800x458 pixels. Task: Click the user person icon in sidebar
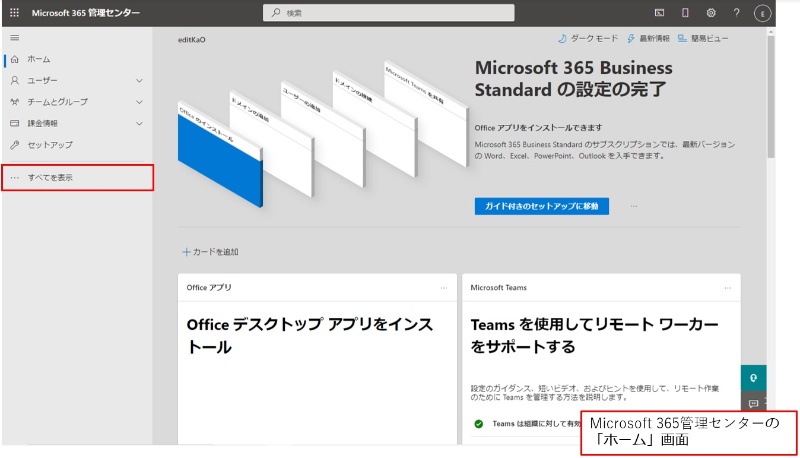(15, 81)
